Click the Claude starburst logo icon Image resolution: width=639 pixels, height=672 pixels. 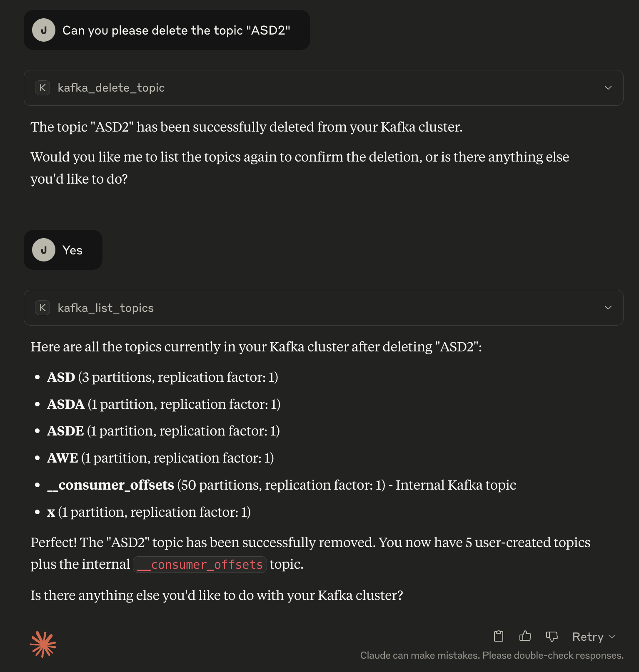tap(43, 644)
